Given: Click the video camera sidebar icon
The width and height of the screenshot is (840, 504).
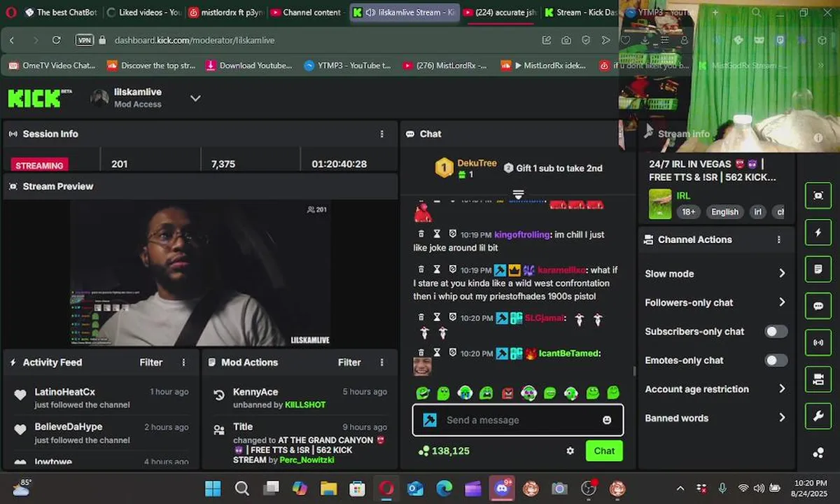Looking at the screenshot, I should click(818, 379).
